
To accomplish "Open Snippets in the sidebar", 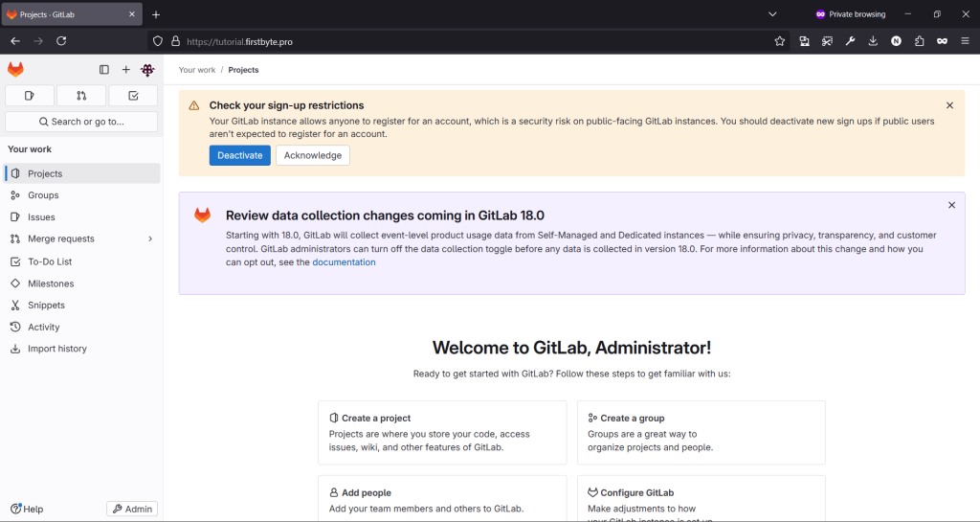I will [82, 306].
